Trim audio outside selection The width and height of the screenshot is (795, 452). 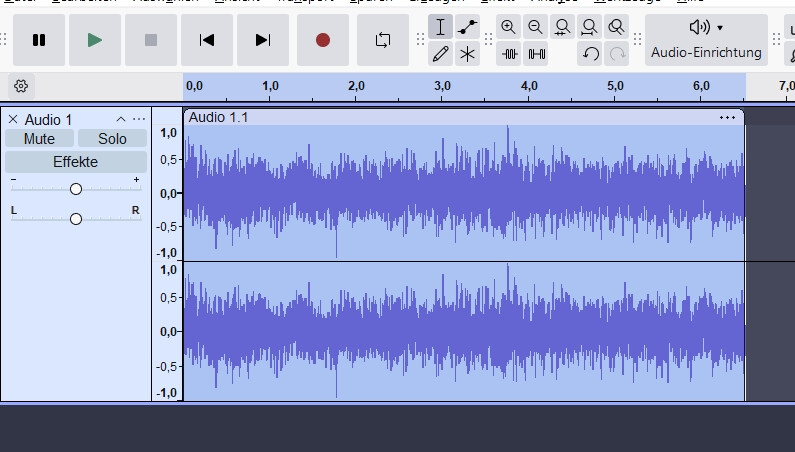[510, 54]
